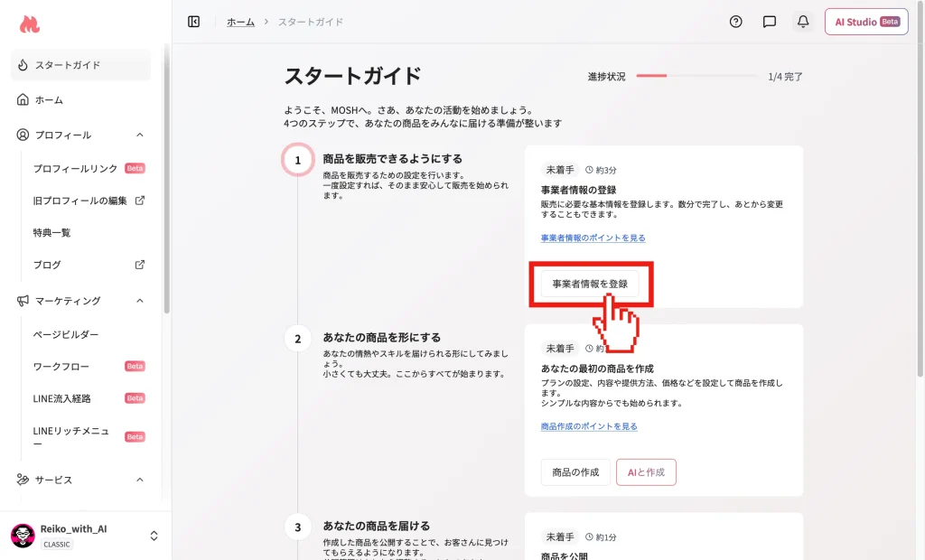Click the clock icon beside 約3分

tap(589, 170)
